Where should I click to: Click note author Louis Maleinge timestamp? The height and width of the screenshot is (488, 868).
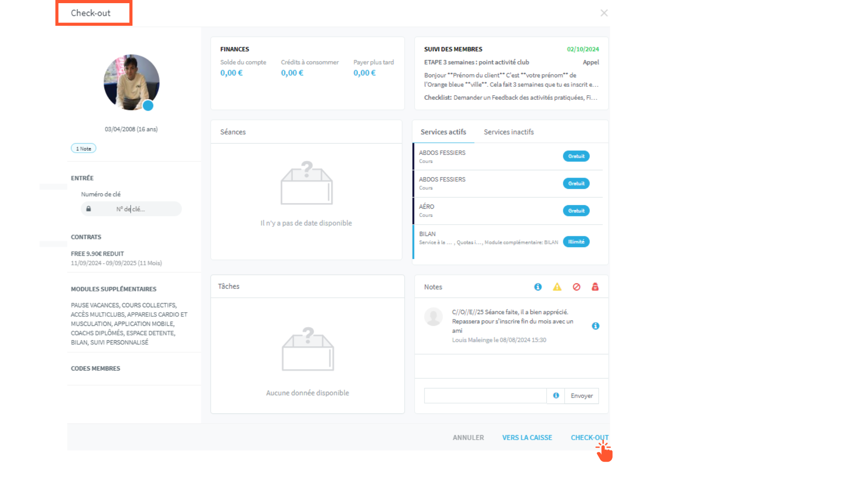coord(499,340)
